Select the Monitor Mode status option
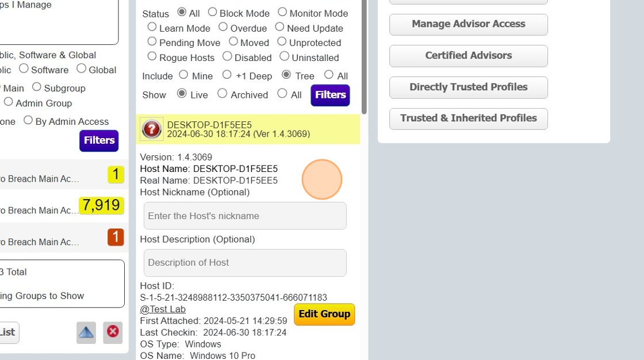644x360 pixels. [282, 12]
